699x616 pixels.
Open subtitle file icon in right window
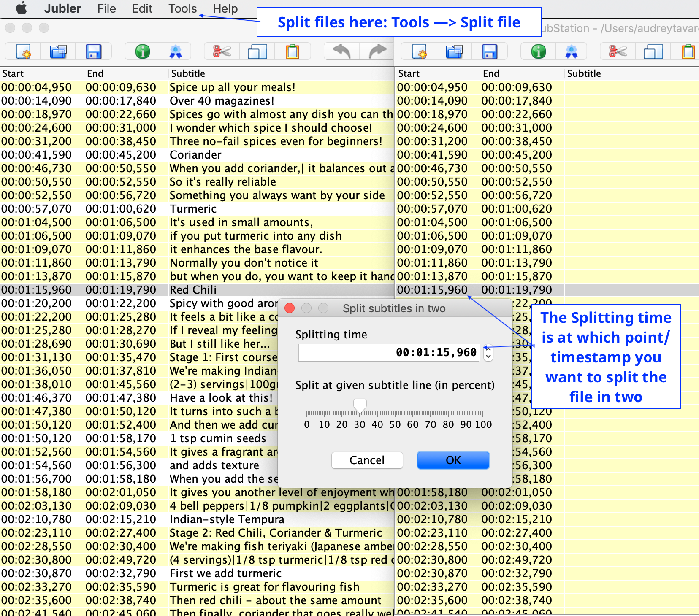(x=454, y=51)
